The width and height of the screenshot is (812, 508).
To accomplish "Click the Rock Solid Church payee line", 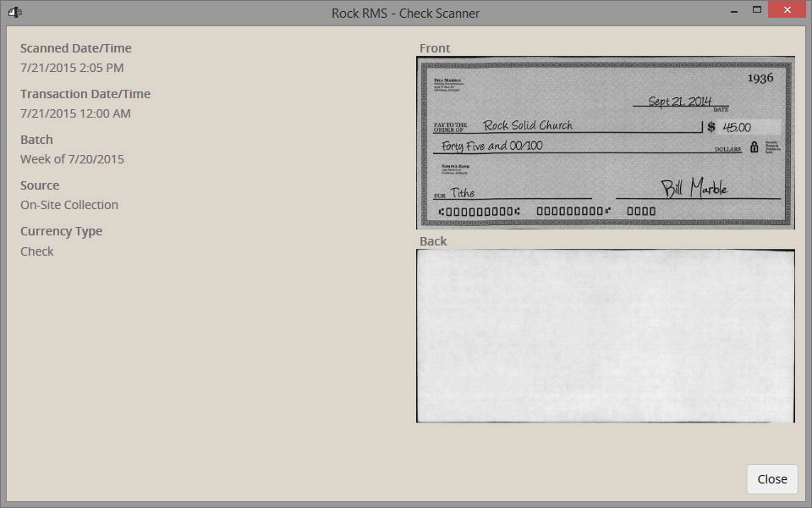I will (x=528, y=125).
